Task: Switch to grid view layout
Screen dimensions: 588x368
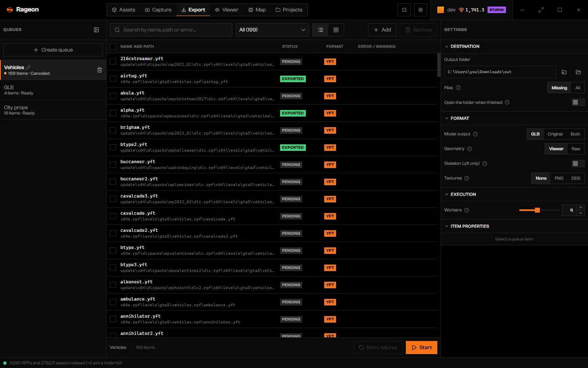Action: point(336,30)
